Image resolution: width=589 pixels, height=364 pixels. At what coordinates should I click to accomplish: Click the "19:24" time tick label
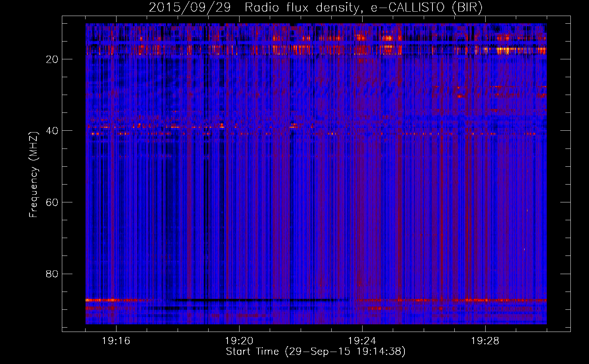point(362,341)
